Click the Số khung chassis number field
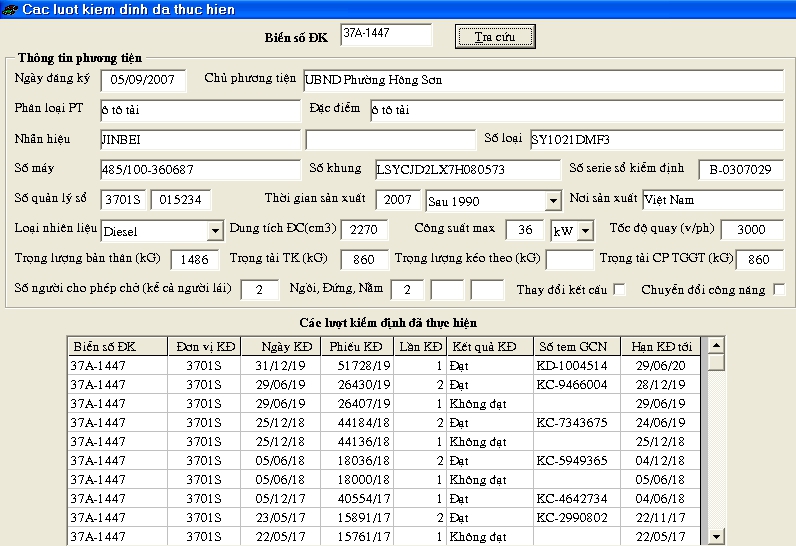The height and width of the screenshot is (546, 796). [x=465, y=170]
